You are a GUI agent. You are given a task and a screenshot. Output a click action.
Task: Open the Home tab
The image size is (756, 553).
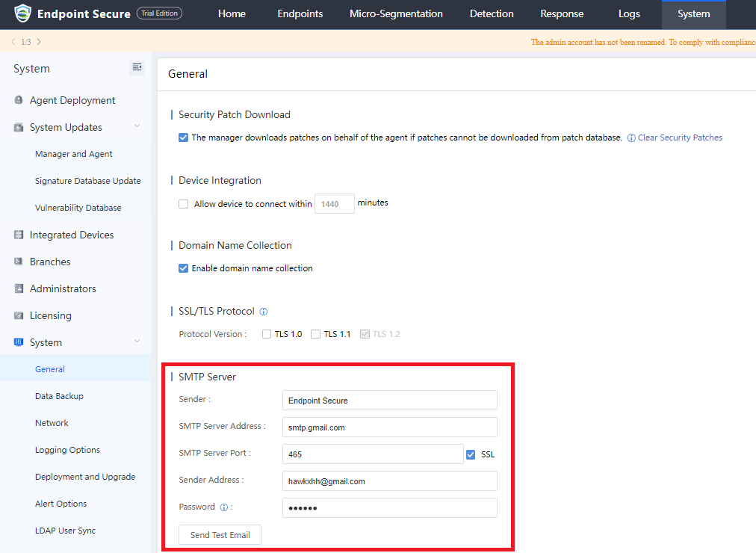pos(232,14)
